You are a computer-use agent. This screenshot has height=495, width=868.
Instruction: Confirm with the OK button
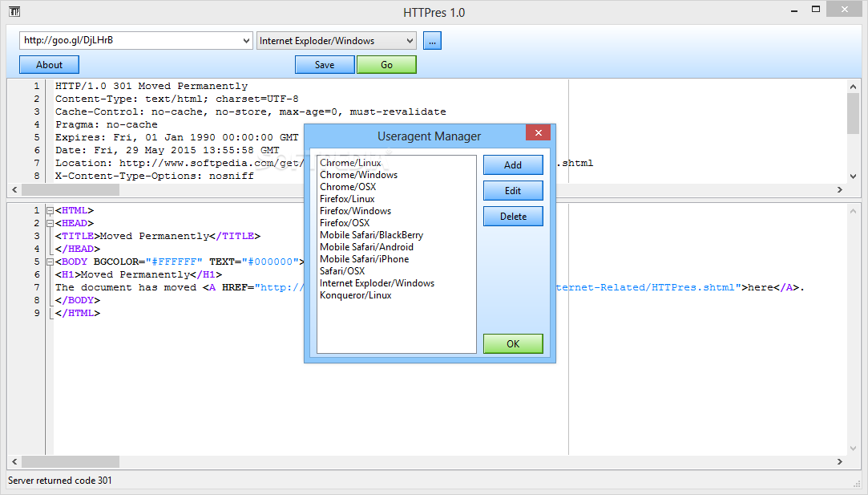point(513,343)
